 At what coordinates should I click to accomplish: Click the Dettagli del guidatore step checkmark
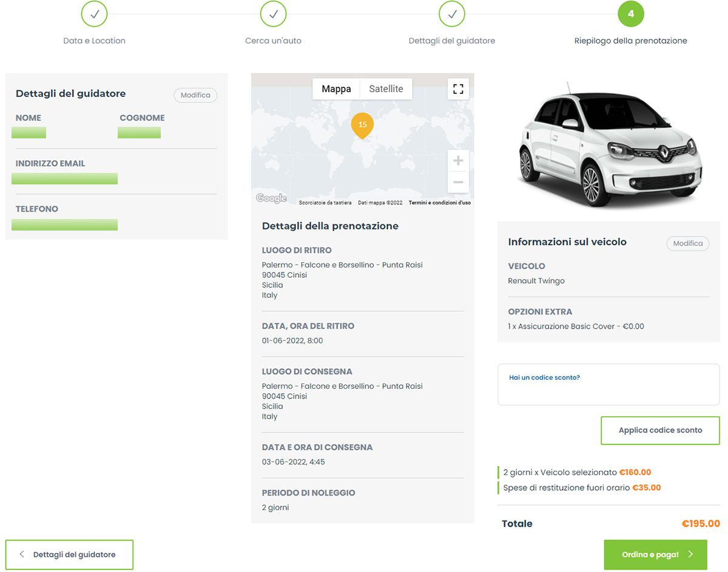(452, 14)
